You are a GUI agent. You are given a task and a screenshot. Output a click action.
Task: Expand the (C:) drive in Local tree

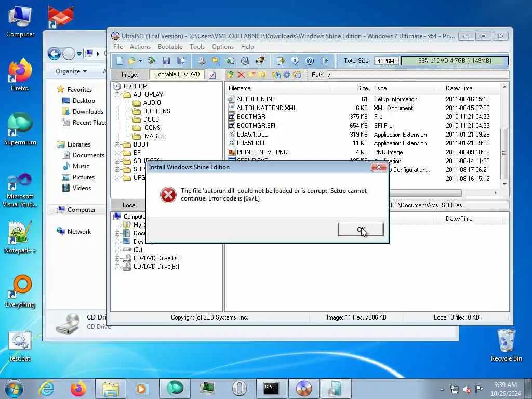tap(117, 250)
